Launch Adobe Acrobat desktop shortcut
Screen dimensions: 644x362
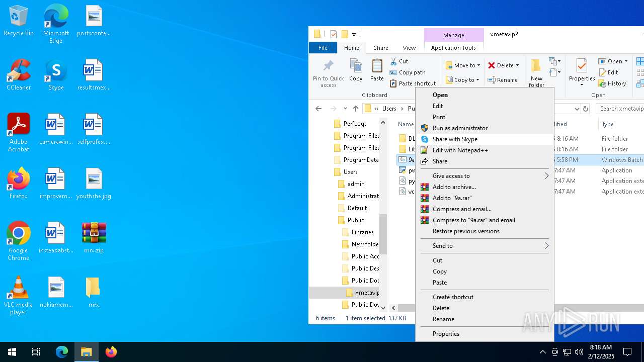[19, 133]
